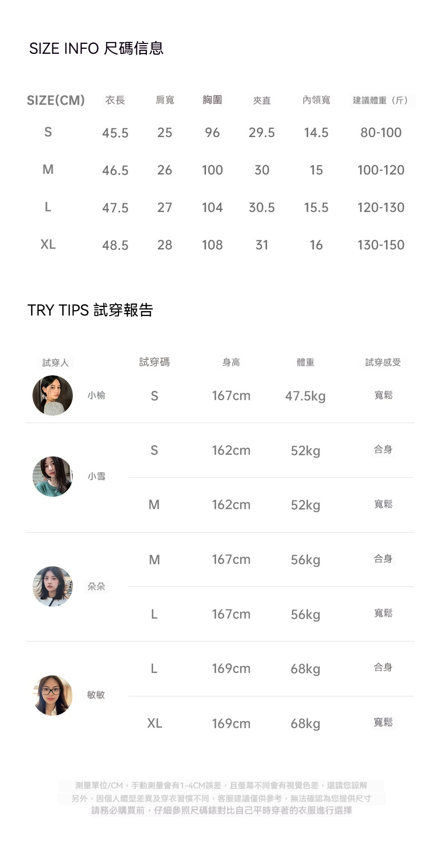
Task: Click the TRY TIPS 試穿報告 heading
Action: click(90, 310)
